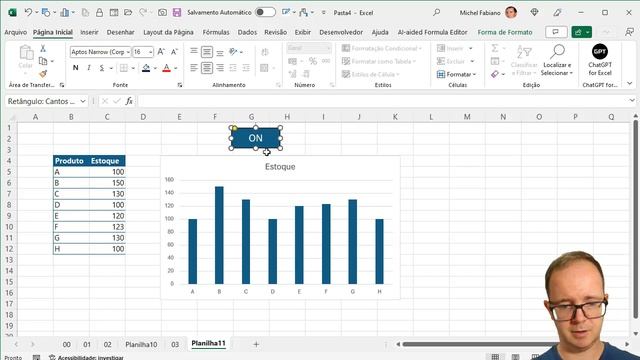The width and height of the screenshot is (640, 360).
Task: Click the fx insert function icon
Action: (x=129, y=101)
